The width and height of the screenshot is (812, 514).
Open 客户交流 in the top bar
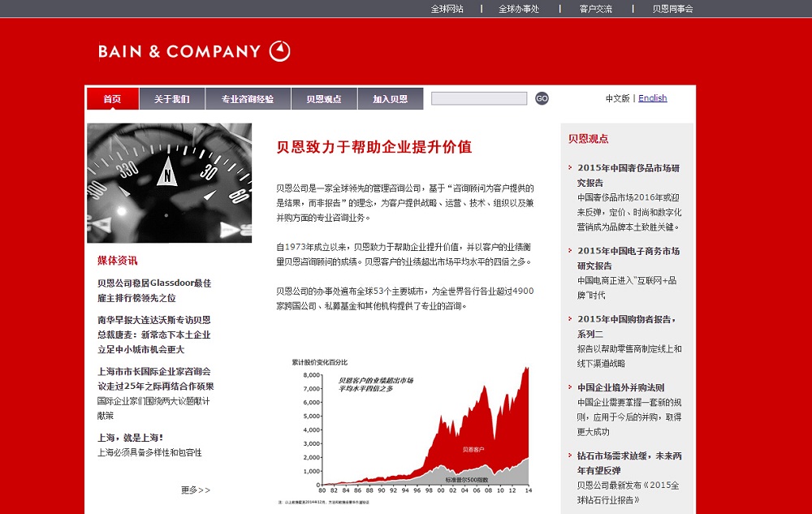coord(595,9)
